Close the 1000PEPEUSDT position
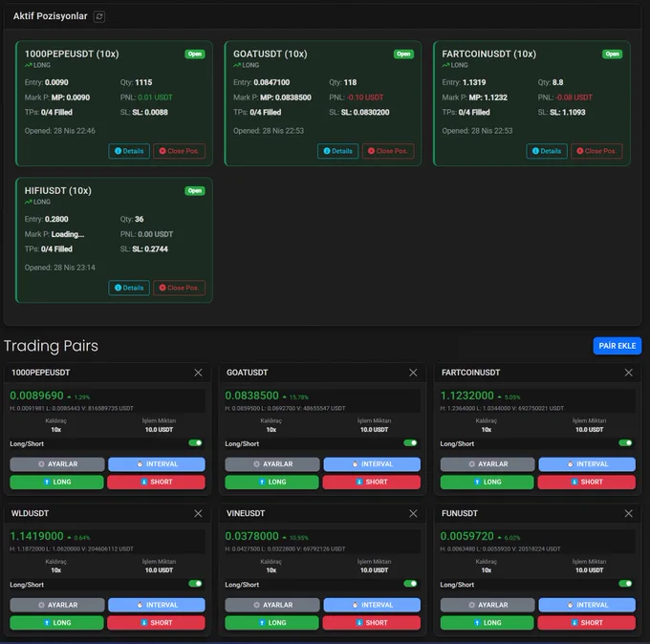The image size is (650, 644). pos(179,151)
